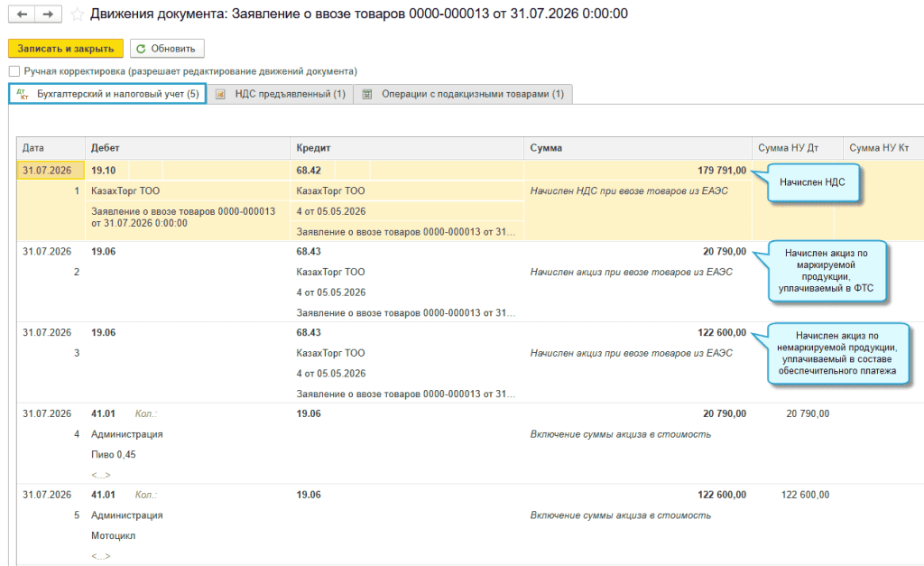Click the Записать и закрыть button

tap(65, 49)
